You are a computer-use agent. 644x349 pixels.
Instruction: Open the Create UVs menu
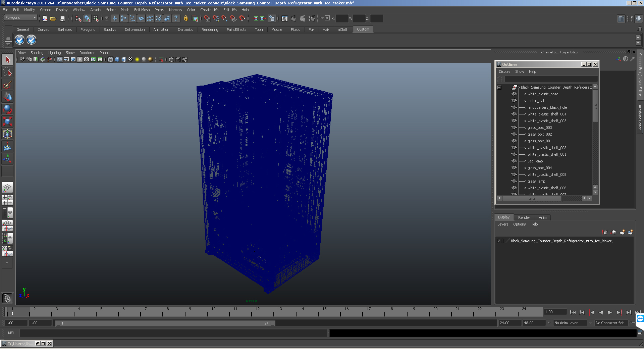point(209,10)
